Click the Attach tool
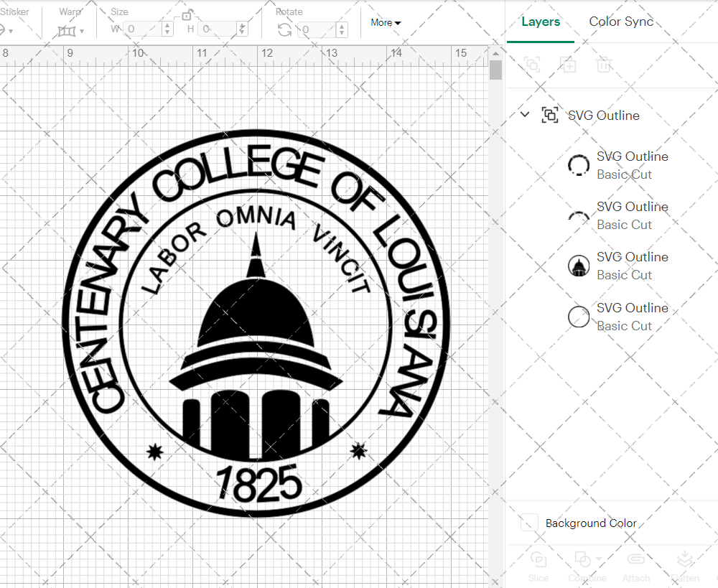The height and width of the screenshot is (588, 718). (636, 566)
